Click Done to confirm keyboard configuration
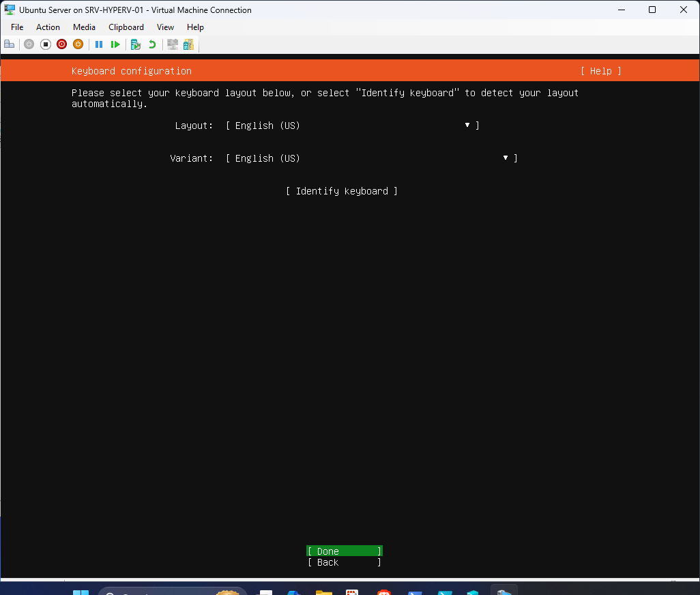Screen dimensions: 700x595 (344, 551)
